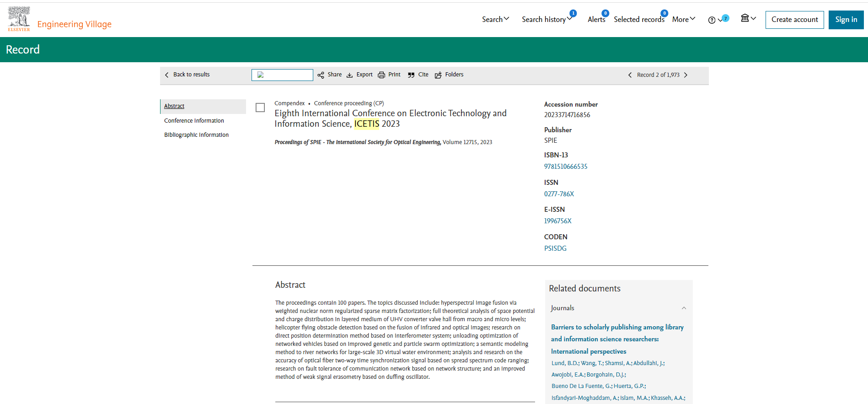The image size is (868, 404).
Task: Click author Isfandyari-Moghaddam, A. link
Action: point(585,398)
